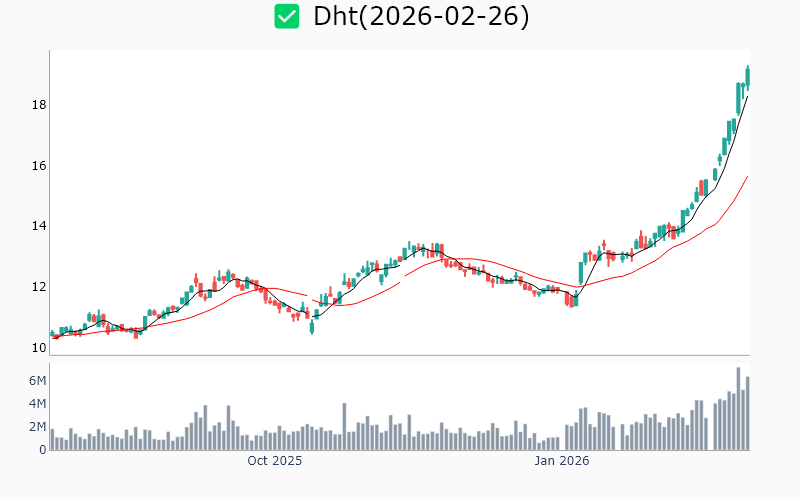Click the lowest green candlestick near 10.5
800x500 pixels.
pyautogui.click(x=312, y=326)
